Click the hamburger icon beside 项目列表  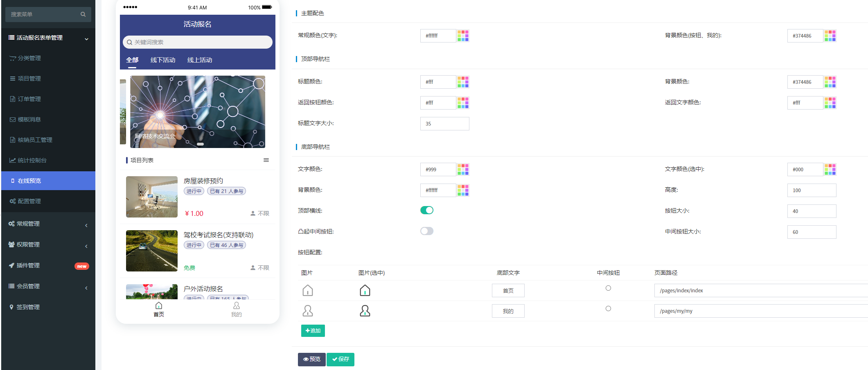[266, 160]
